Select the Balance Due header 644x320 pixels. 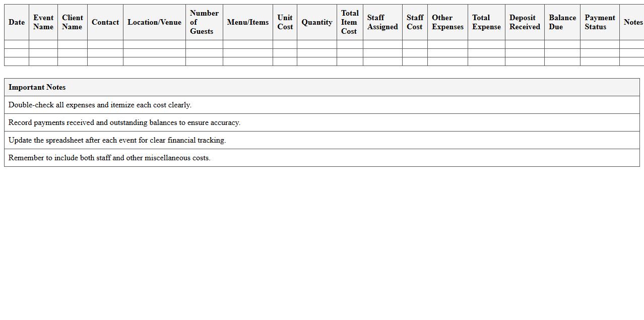562,22
